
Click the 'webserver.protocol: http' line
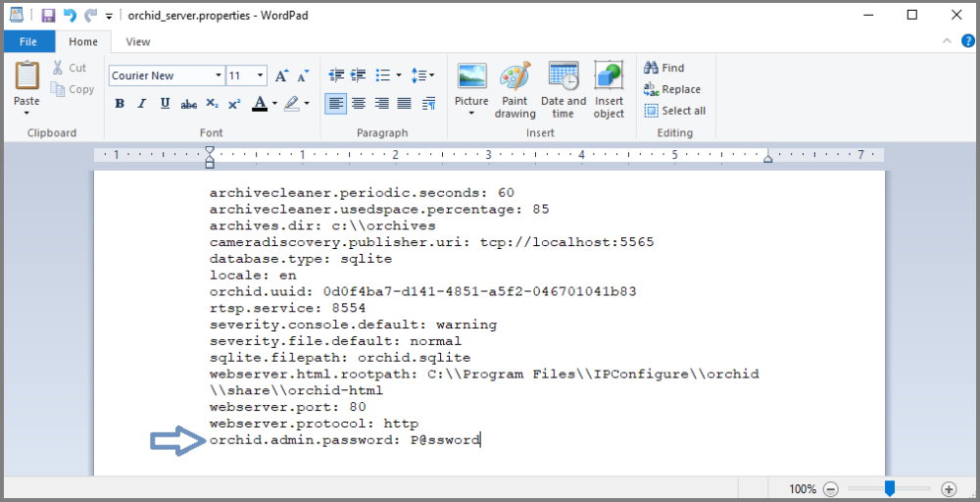314,424
